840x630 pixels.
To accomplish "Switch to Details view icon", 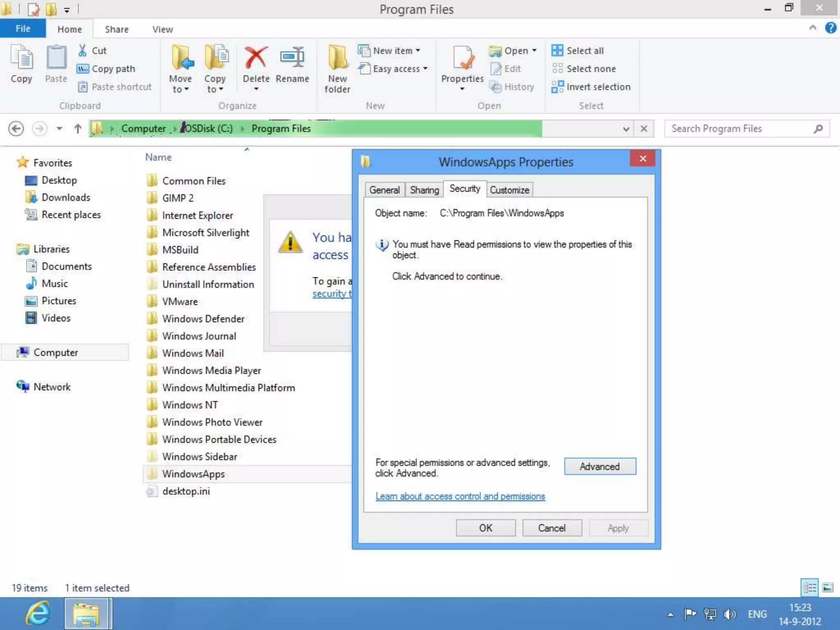I will 810,588.
